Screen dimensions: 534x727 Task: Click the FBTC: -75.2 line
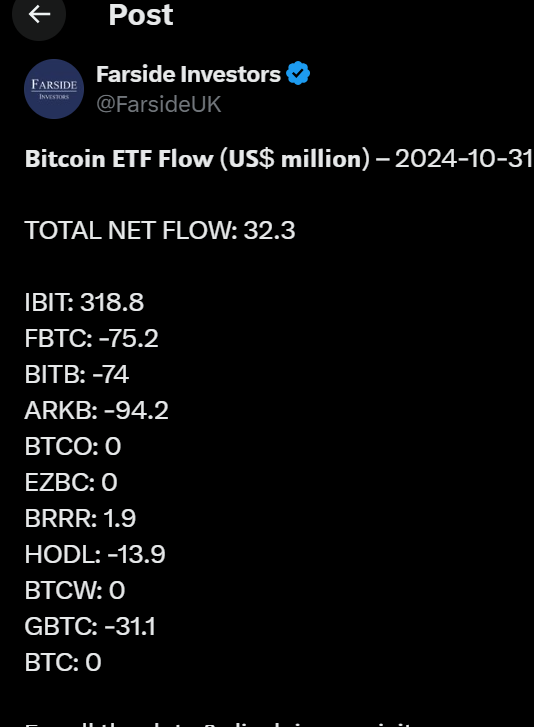click(91, 338)
